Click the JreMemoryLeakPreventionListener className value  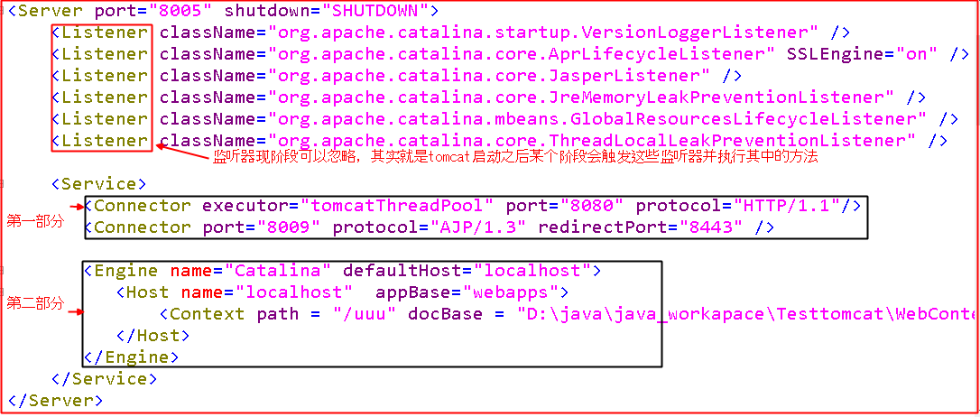click(x=580, y=97)
